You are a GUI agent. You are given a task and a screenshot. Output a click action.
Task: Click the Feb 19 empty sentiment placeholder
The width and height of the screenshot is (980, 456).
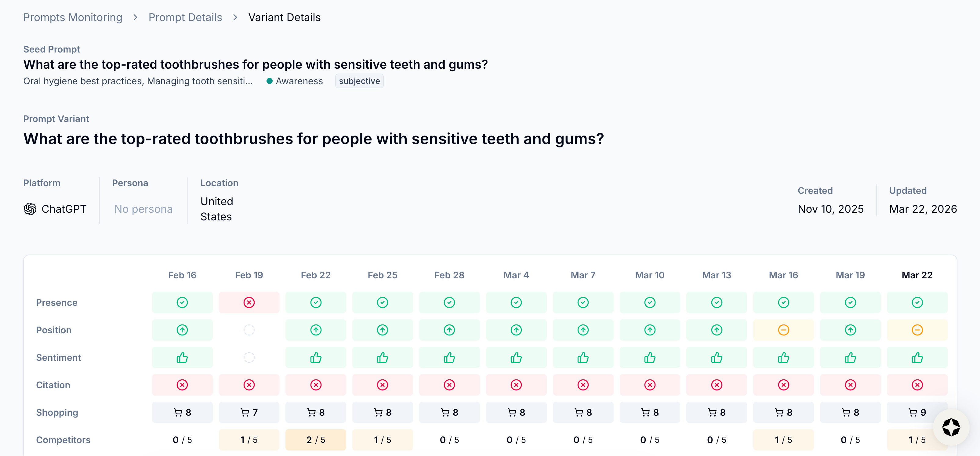249,357
